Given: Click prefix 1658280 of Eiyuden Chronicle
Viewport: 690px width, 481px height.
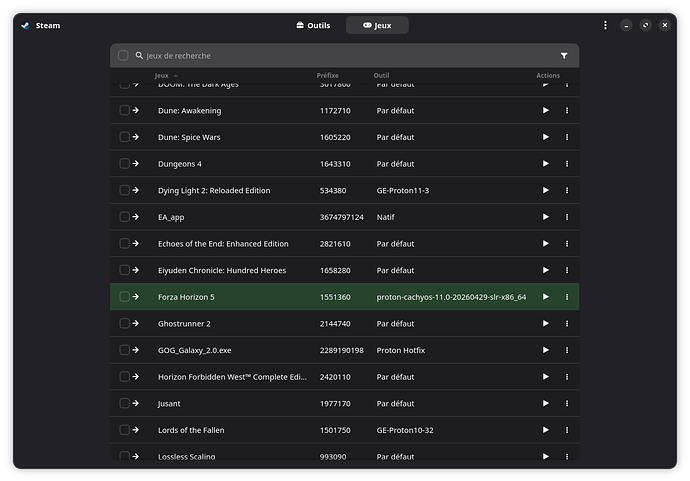Looking at the screenshot, I should pos(335,270).
